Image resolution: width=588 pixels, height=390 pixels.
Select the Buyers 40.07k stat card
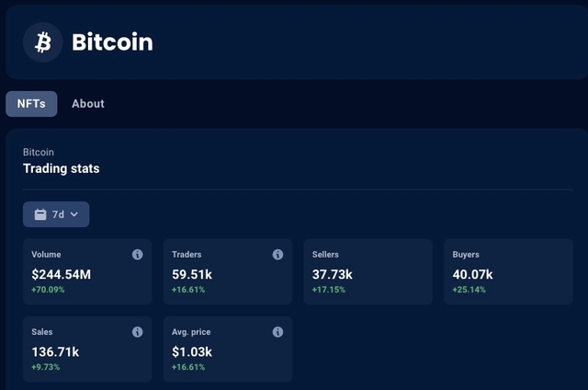508,271
